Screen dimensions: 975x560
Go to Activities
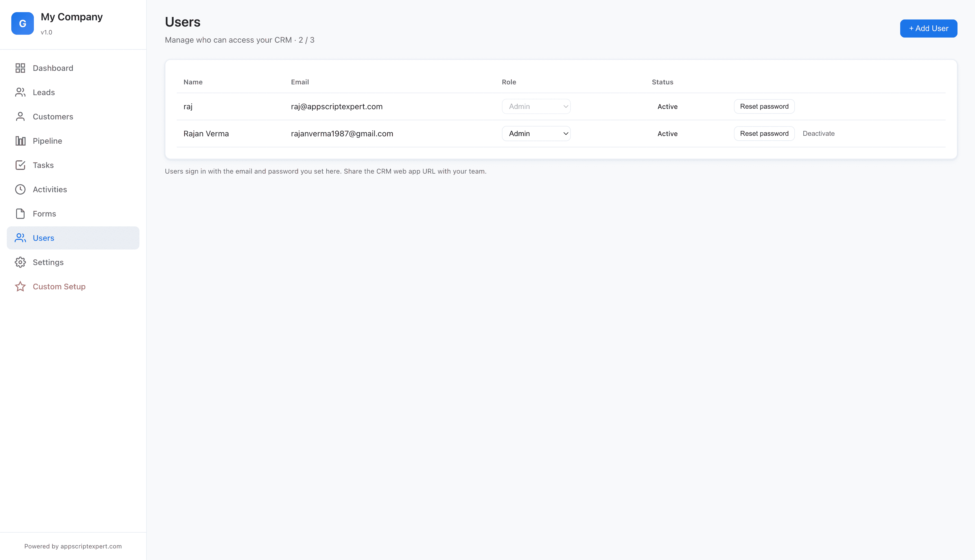point(73,189)
